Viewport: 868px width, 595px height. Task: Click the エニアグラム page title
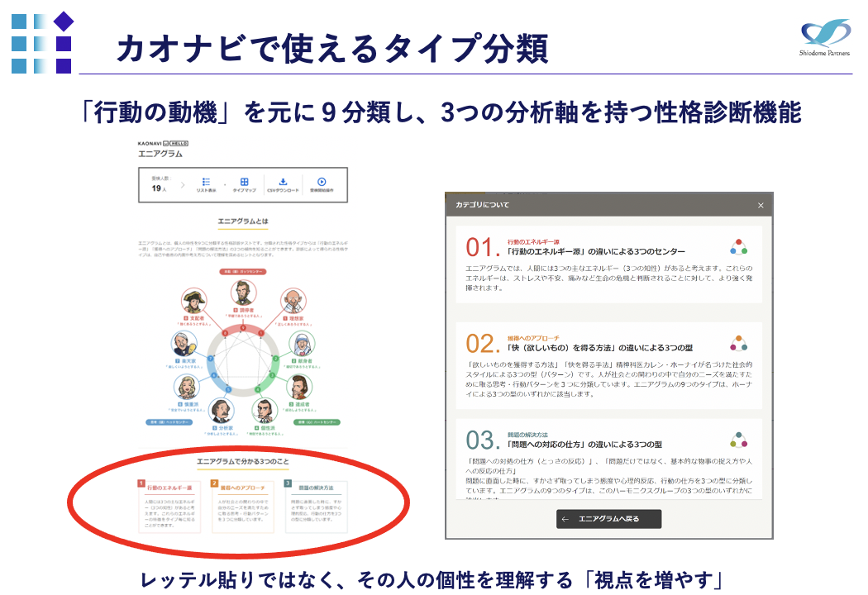click(160, 154)
